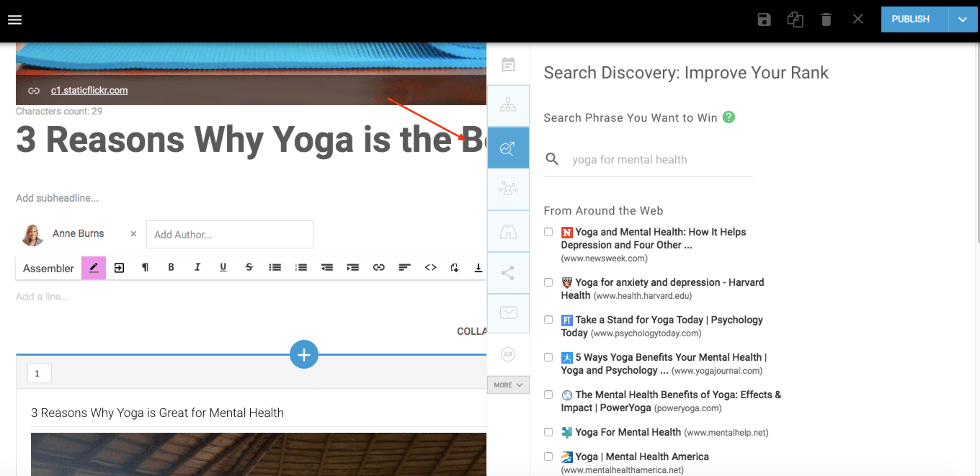The height and width of the screenshot is (476, 980).
Task: Click the insert link toolbar icon
Action: pyautogui.click(x=379, y=268)
